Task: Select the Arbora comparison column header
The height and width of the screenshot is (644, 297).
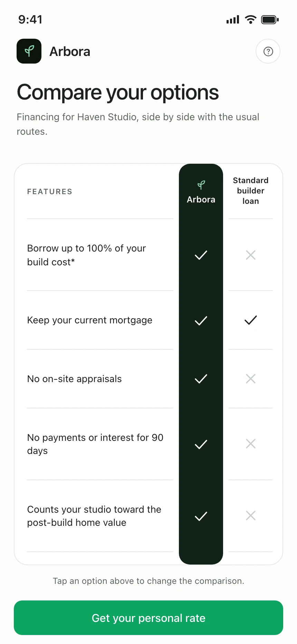Action: [201, 192]
